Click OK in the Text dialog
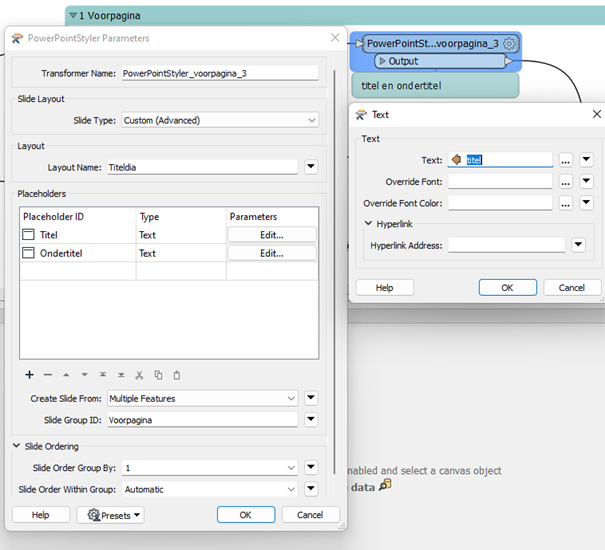The width and height of the screenshot is (605, 550). [507, 287]
